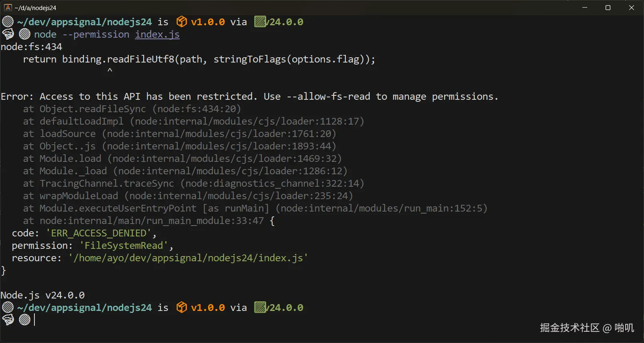This screenshot has width=644, height=343.
Task: Click the 'ERR_ACCESS_DENIED' code value
Action: (x=98, y=233)
